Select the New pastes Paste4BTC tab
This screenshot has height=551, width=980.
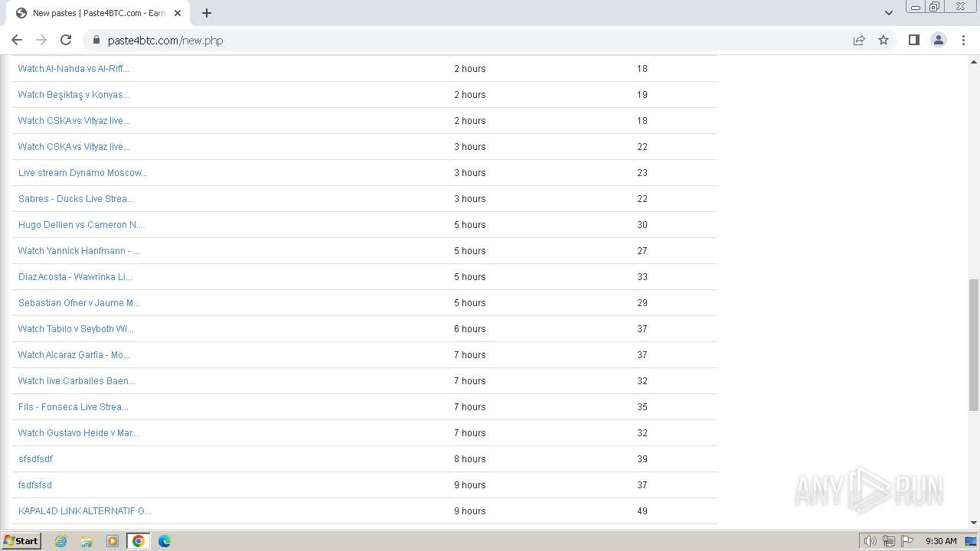(x=98, y=13)
